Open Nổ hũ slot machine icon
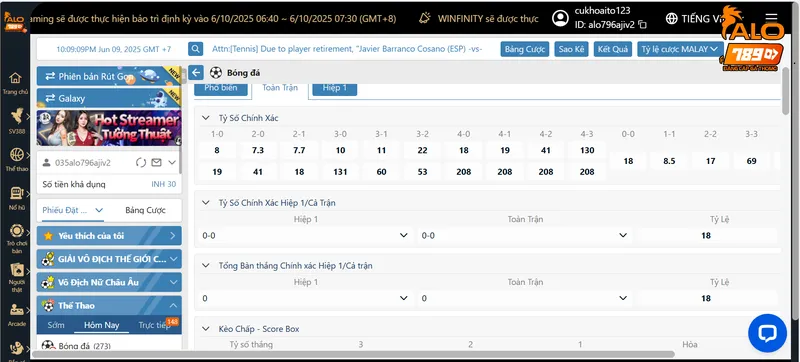Screen dimensions: 800x362 click(x=16, y=193)
